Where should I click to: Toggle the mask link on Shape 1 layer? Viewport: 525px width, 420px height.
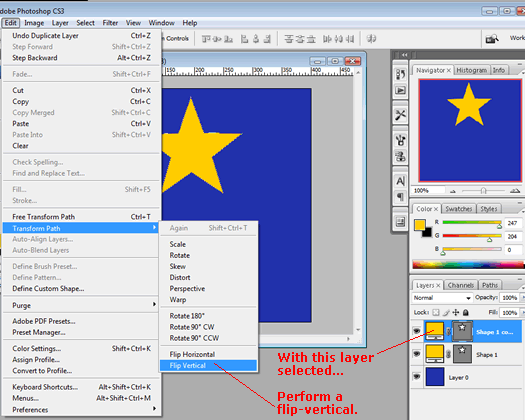pyautogui.click(x=448, y=354)
